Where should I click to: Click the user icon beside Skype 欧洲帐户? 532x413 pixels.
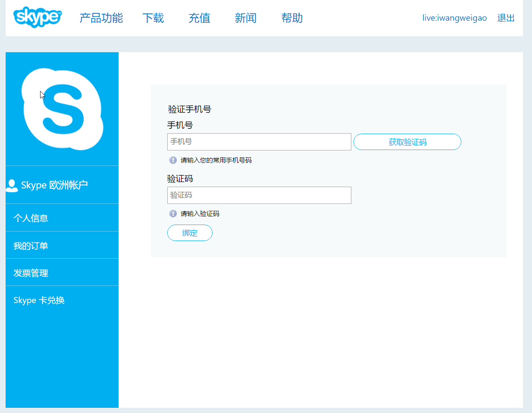(12, 185)
